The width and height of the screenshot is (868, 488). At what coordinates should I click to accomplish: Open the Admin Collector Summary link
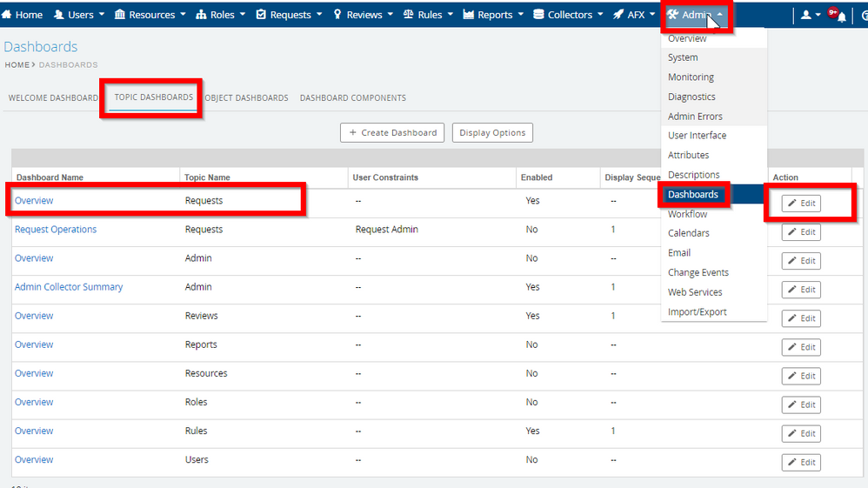pos(69,287)
